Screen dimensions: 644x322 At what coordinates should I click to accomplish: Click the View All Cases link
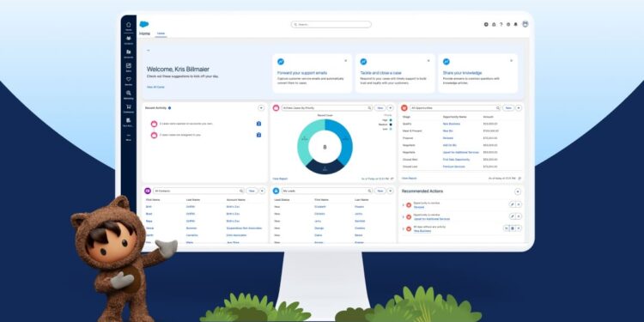[x=155, y=87]
